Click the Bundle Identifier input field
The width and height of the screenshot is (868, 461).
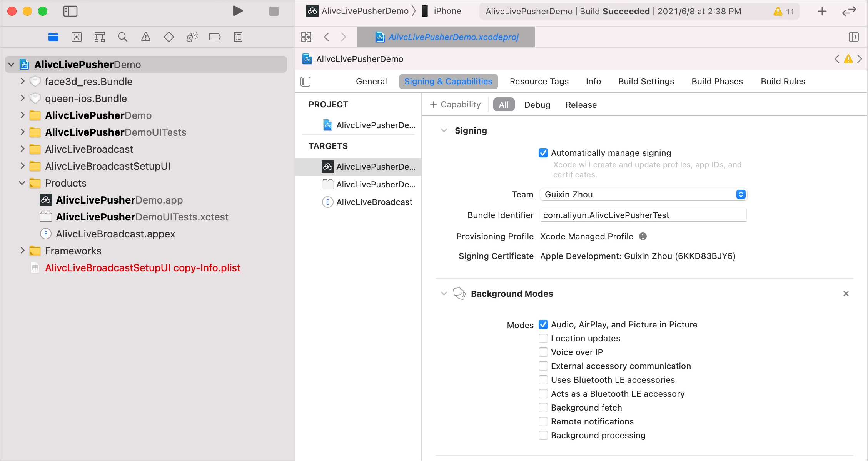pos(642,215)
